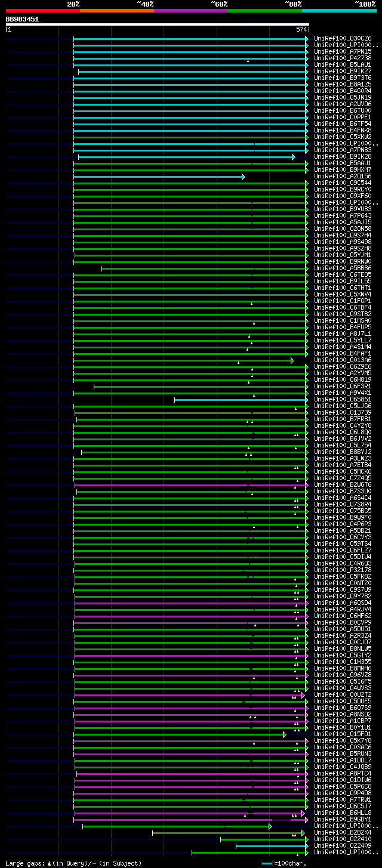Viewport: 382px width, 868px height.
Task: Click the UniRef100_C5XKW2 label
Action: click(343, 137)
